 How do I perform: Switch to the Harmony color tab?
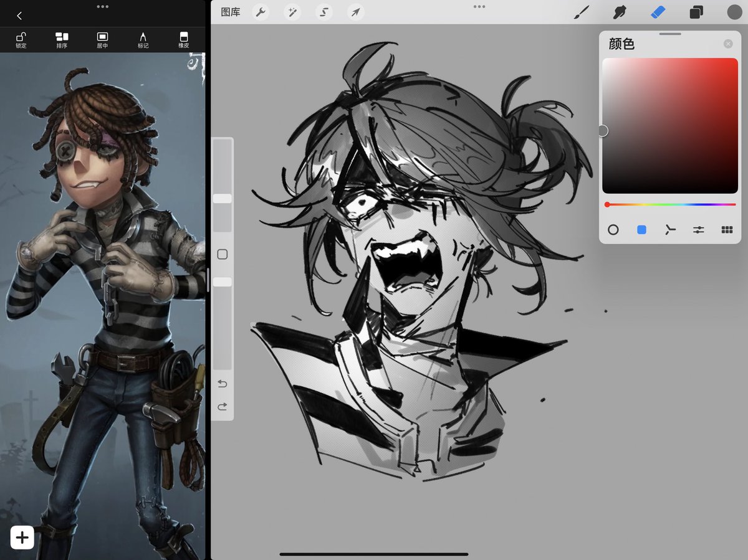pos(670,230)
